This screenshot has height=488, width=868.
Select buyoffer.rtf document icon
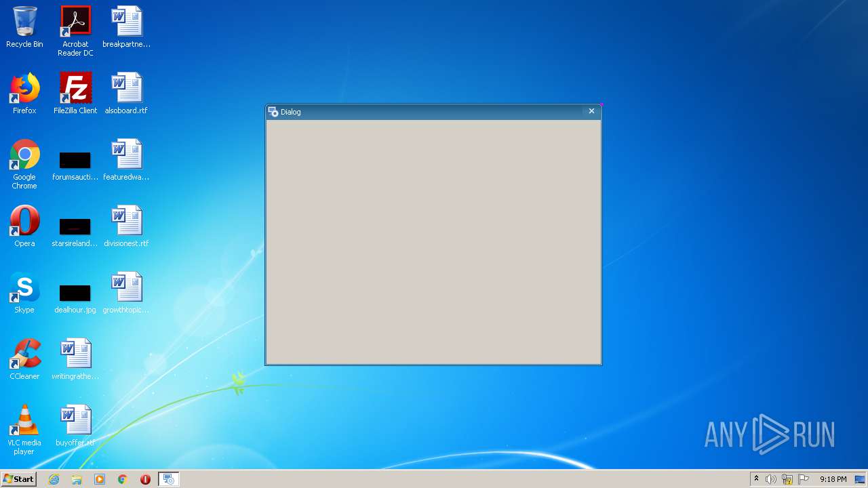(75, 426)
